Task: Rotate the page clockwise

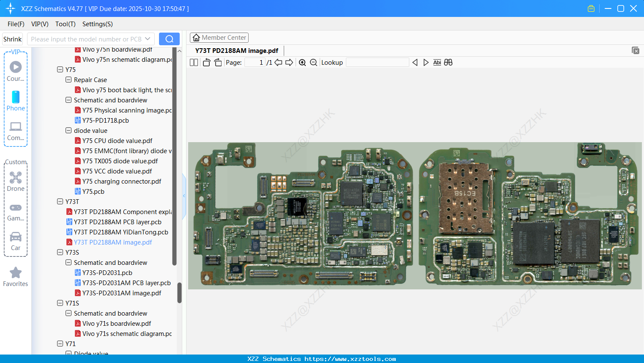Action: pyautogui.click(x=218, y=63)
